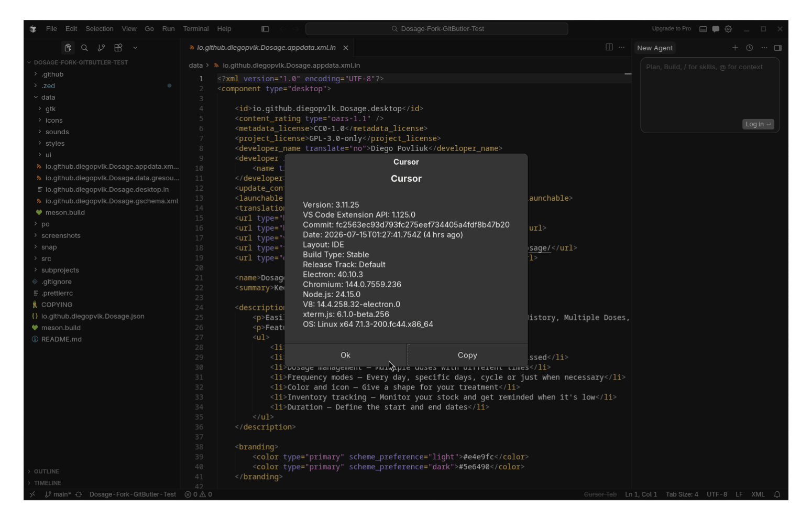Click the Log in button
Image resolution: width=812 pixels, height=519 pixels.
(758, 124)
